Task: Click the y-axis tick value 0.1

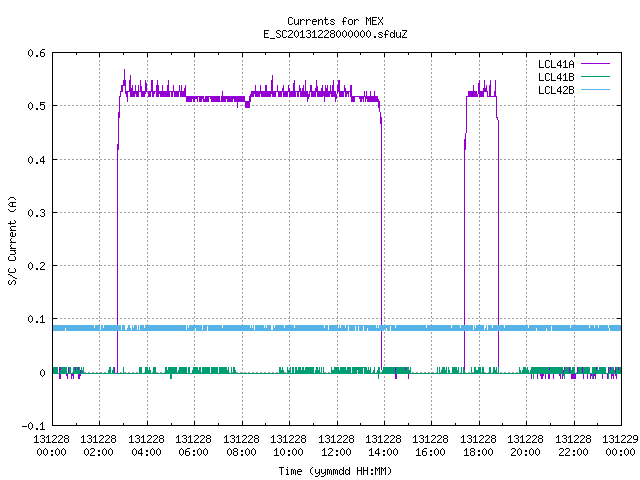Action: (x=36, y=319)
